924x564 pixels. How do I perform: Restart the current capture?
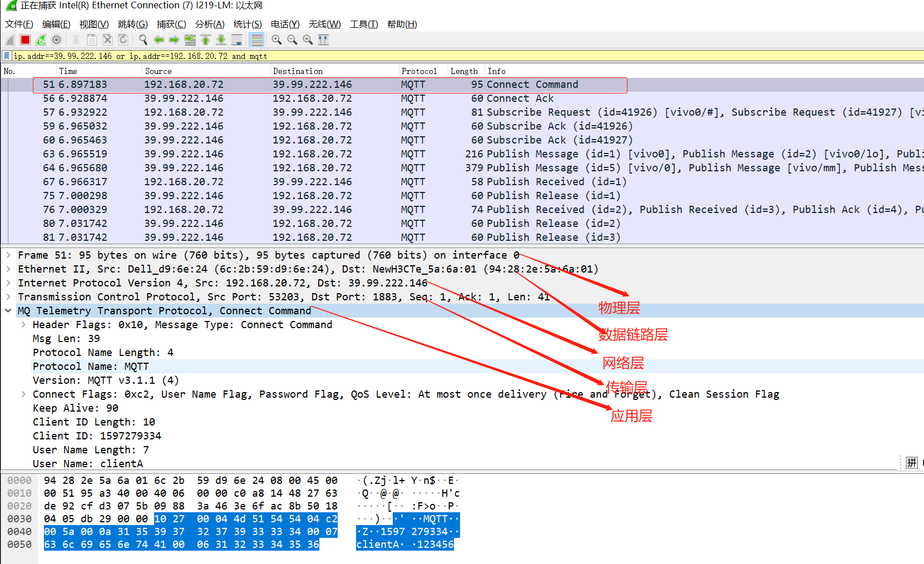(41, 40)
